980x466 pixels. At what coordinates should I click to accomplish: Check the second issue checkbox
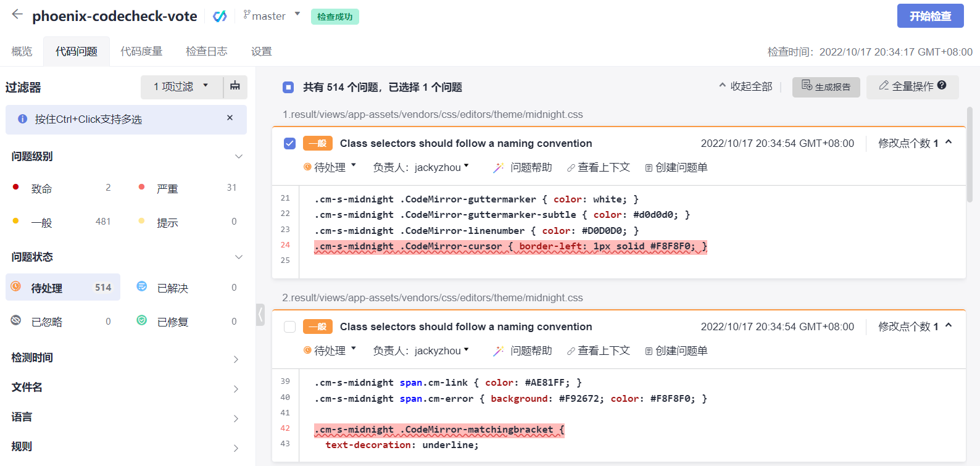[x=289, y=327]
